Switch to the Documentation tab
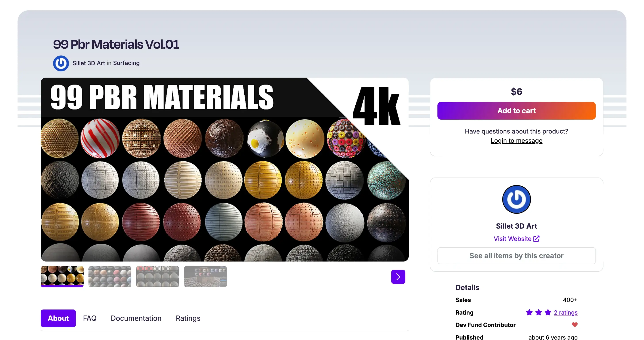This screenshot has width=644, height=340. pyautogui.click(x=136, y=318)
